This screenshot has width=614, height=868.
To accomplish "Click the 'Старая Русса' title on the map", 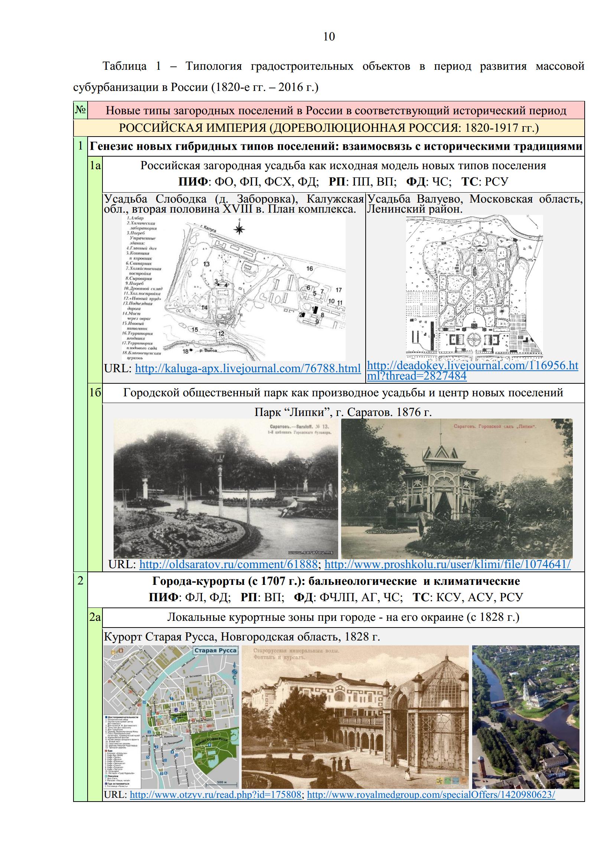I will (215, 650).
